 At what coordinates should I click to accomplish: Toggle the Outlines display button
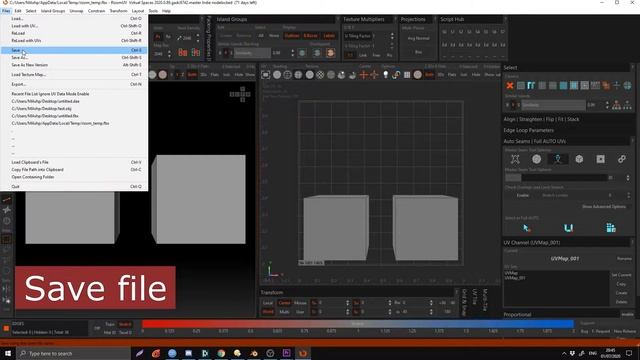click(292, 36)
